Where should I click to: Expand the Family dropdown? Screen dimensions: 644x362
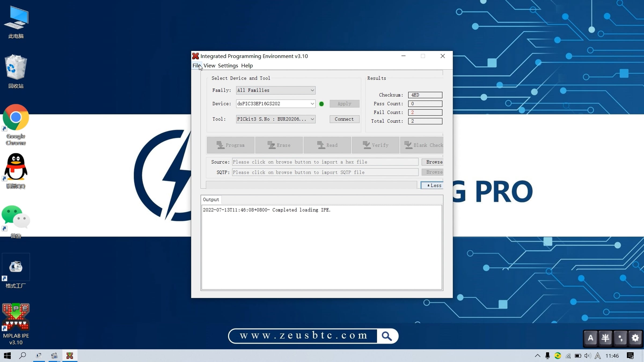312,90
